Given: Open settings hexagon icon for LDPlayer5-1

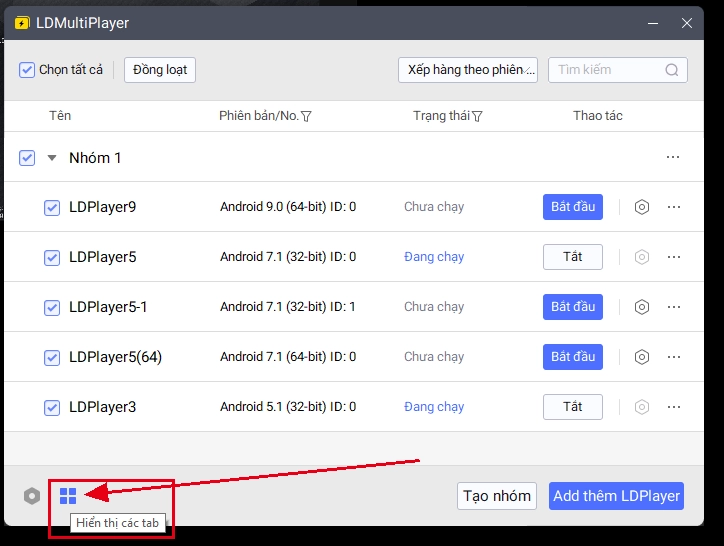Looking at the screenshot, I should (641, 307).
